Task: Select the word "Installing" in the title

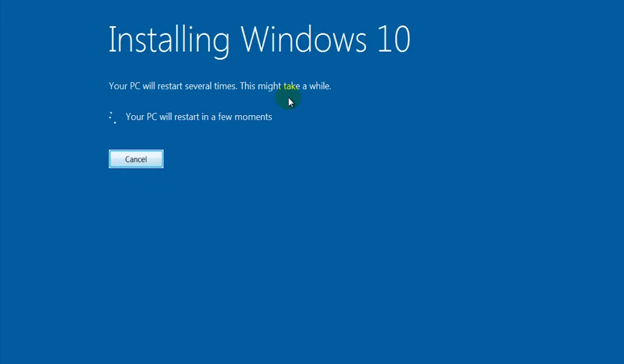Action: click(x=169, y=41)
